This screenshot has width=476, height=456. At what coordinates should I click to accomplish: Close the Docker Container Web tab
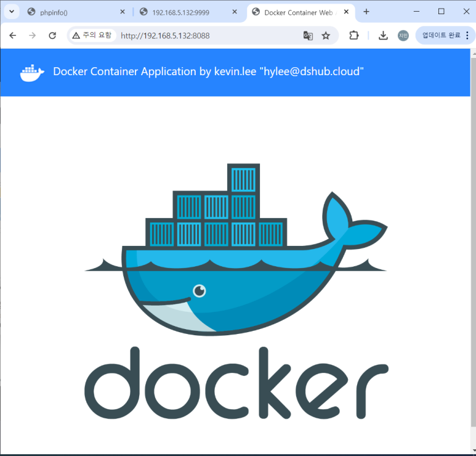pyautogui.click(x=346, y=12)
